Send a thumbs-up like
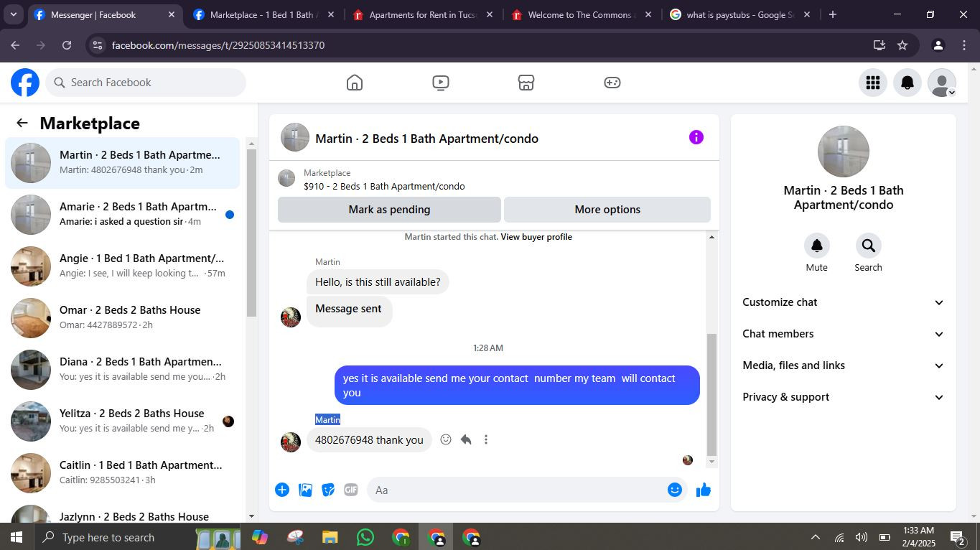980x550 pixels. point(704,490)
